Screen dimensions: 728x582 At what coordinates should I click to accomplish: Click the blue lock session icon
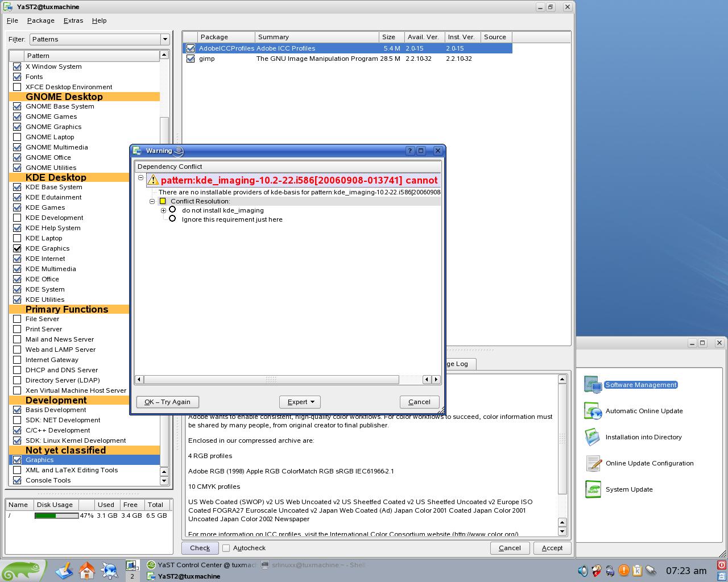pyautogui.click(x=722, y=576)
